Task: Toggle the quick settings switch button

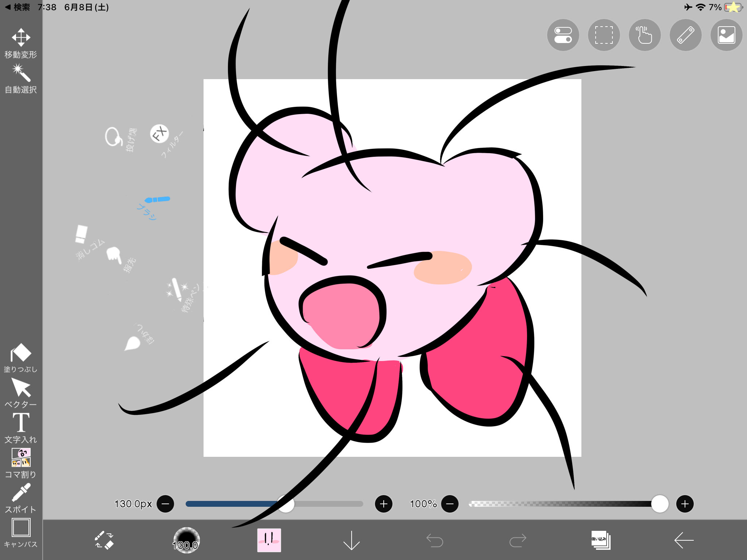Action: pyautogui.click(x=563, y=35)
